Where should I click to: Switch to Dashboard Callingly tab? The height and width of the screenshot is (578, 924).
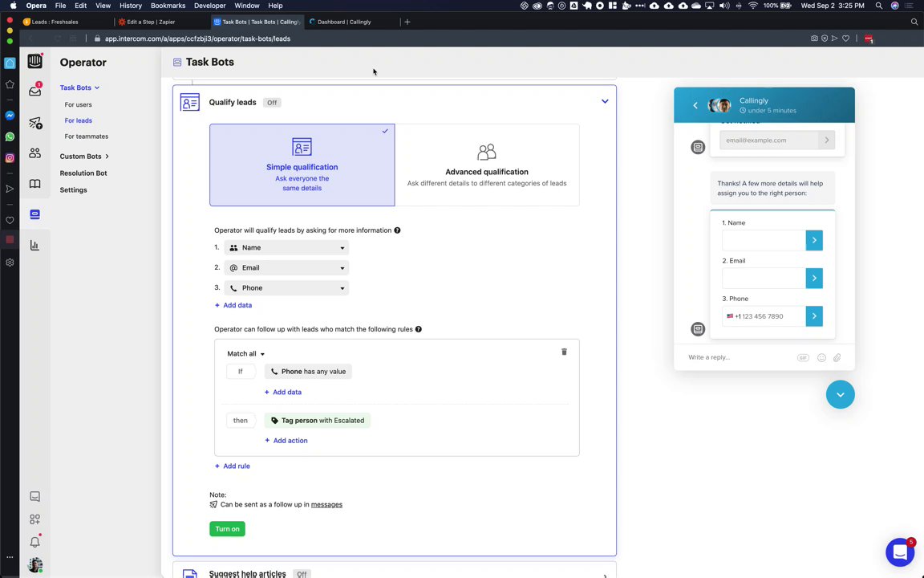coord(351,22)
